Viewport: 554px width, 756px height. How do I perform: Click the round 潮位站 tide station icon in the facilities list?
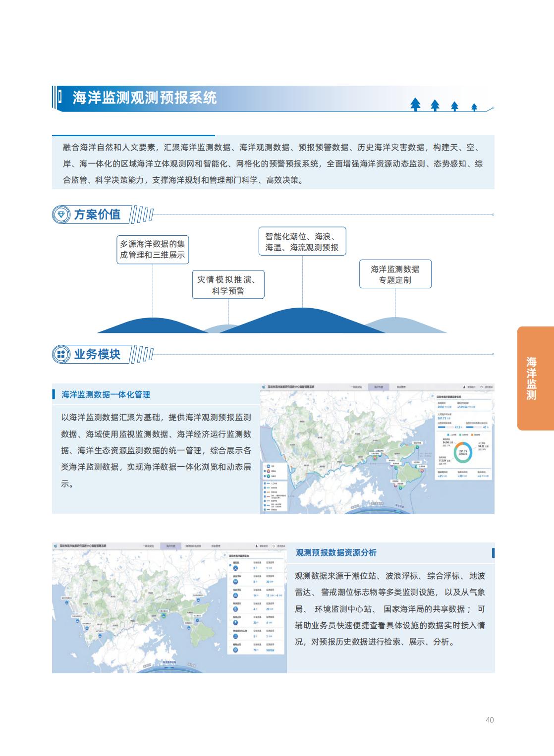(x=236, y=568)
